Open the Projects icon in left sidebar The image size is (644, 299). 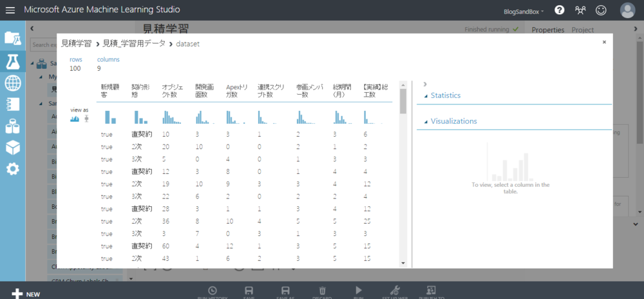tap(12, 37)
